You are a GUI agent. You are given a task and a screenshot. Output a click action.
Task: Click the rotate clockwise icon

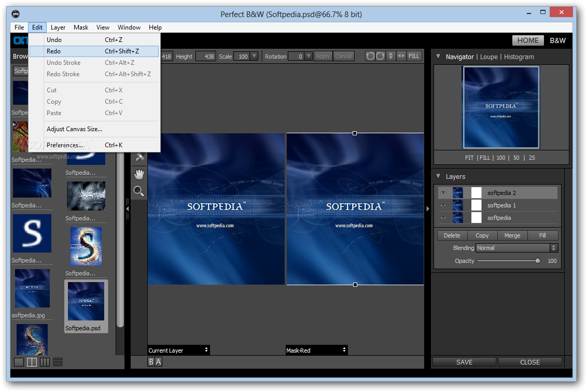point(380,56)
